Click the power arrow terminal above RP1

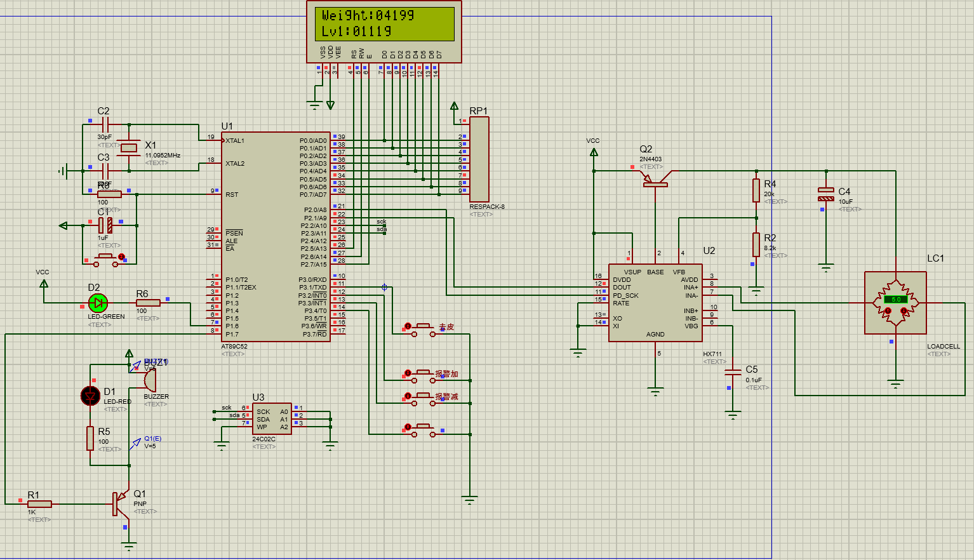[x=455, y=105]
